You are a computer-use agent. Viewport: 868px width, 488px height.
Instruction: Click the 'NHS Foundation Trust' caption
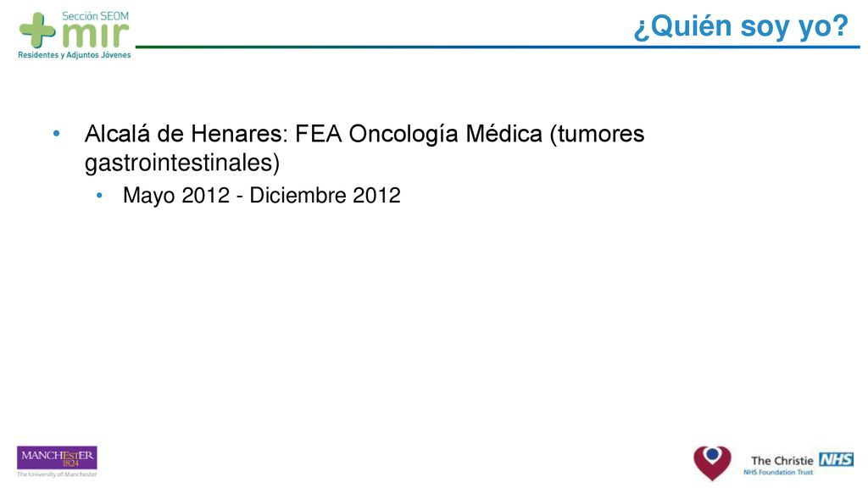pyautogui.click(x=778, y=473)
